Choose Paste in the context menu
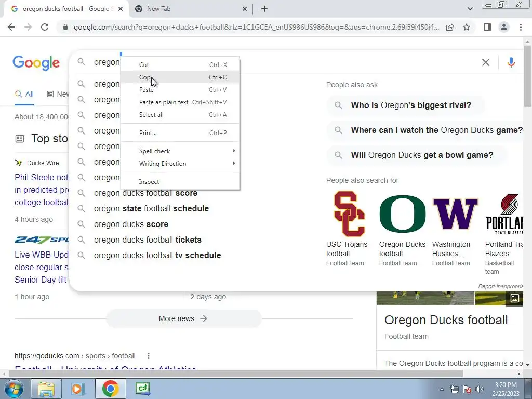The image size is (532, 399). (180, 89)
